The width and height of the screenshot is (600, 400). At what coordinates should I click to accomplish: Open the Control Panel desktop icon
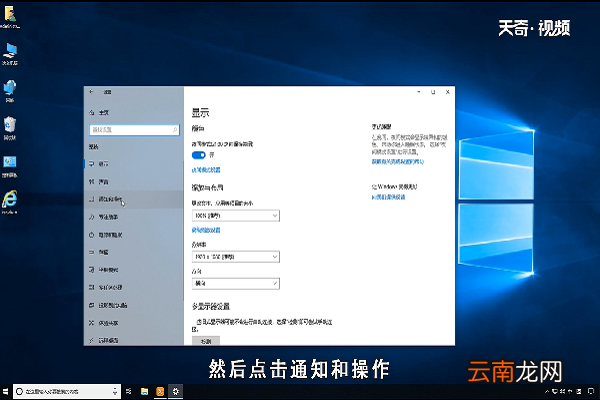coord(10,167)
